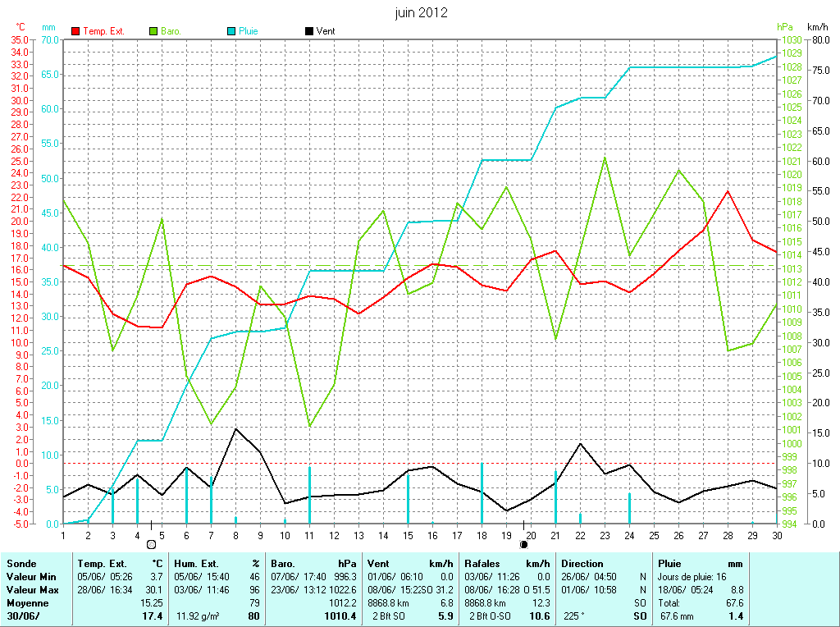840x627 pixels.
Task: Click the 'Baro.' column header in the table
Action: coord(284,564)
